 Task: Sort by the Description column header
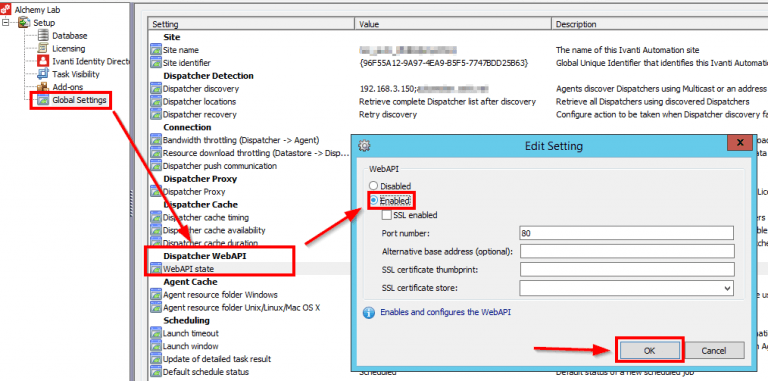pos(660,24)
